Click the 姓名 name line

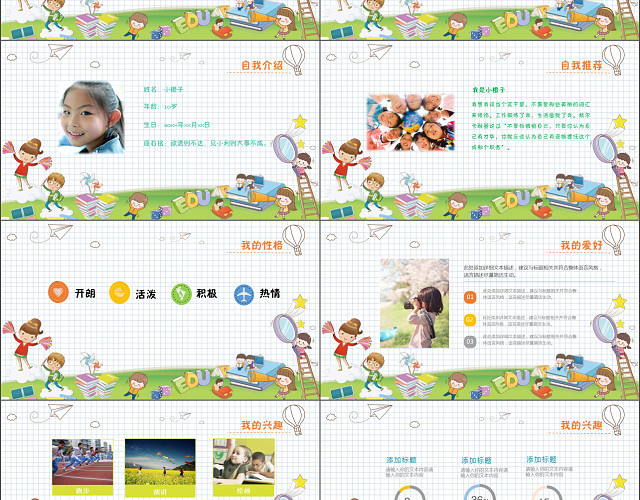(x=163, y=89)
